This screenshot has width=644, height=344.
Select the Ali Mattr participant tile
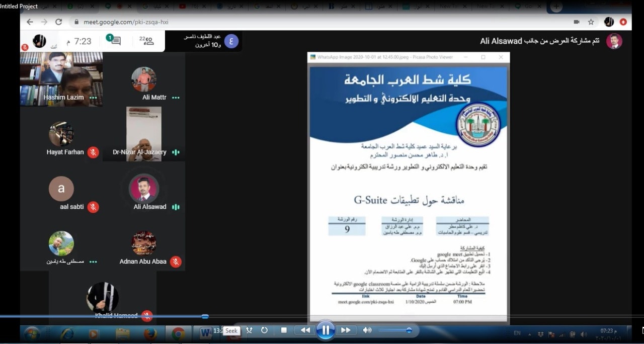pyautogui.click(x=144, y=79)
